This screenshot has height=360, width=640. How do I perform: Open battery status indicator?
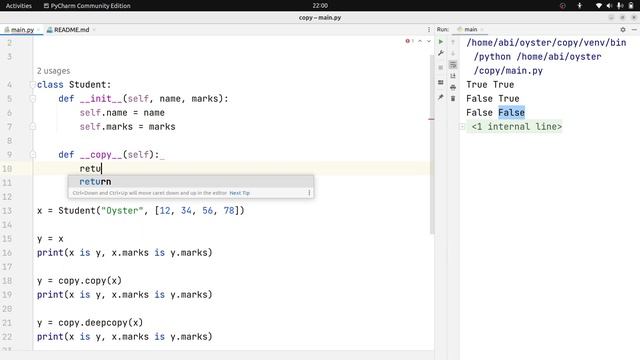click(x=631, y=6)
